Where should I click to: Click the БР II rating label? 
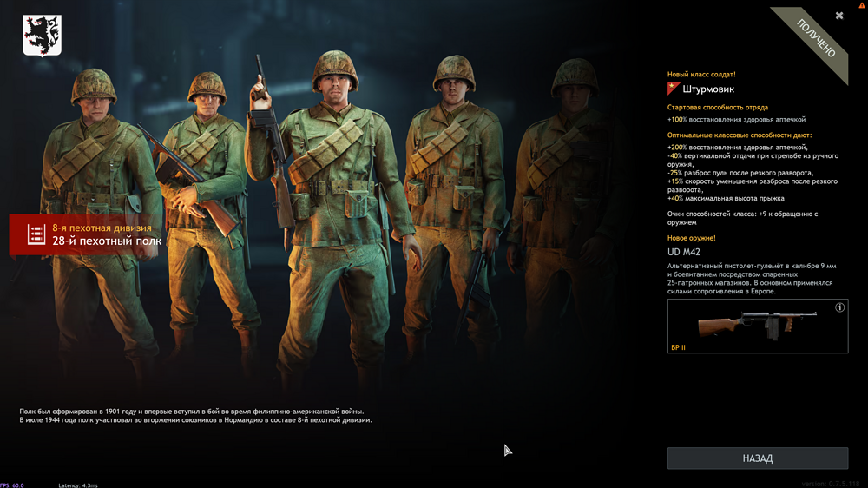click(x=678, y=347)
